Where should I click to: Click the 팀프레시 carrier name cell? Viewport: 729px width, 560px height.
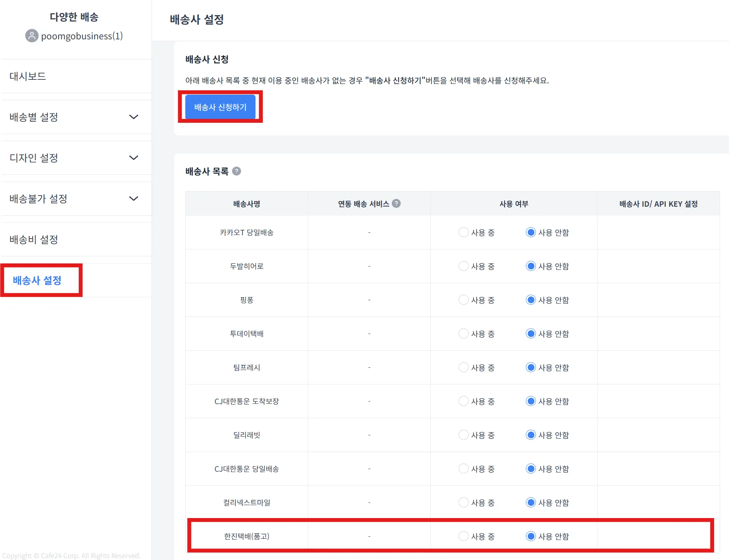(247, 367)
